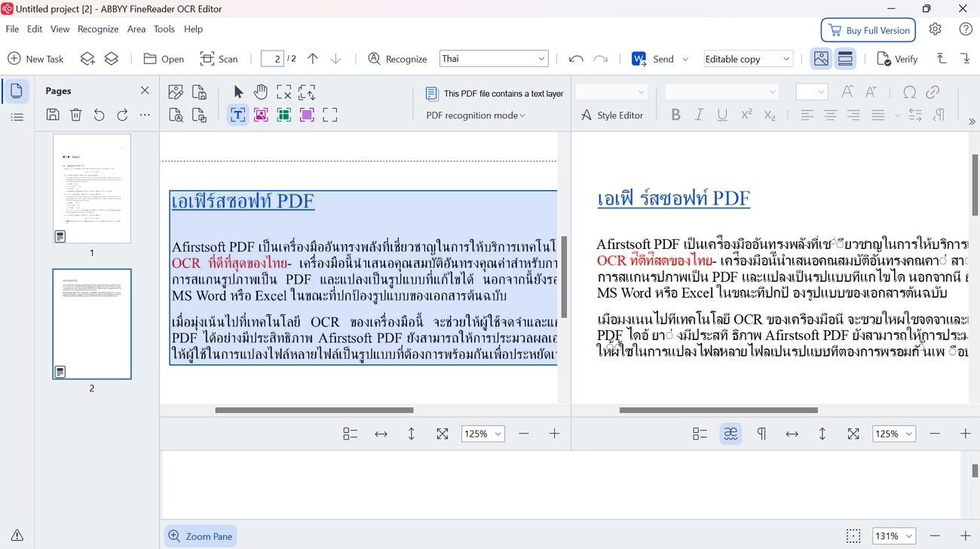Open the View menu
The width and height of the screenshot is (980, 549).
(x=60, y=29)
